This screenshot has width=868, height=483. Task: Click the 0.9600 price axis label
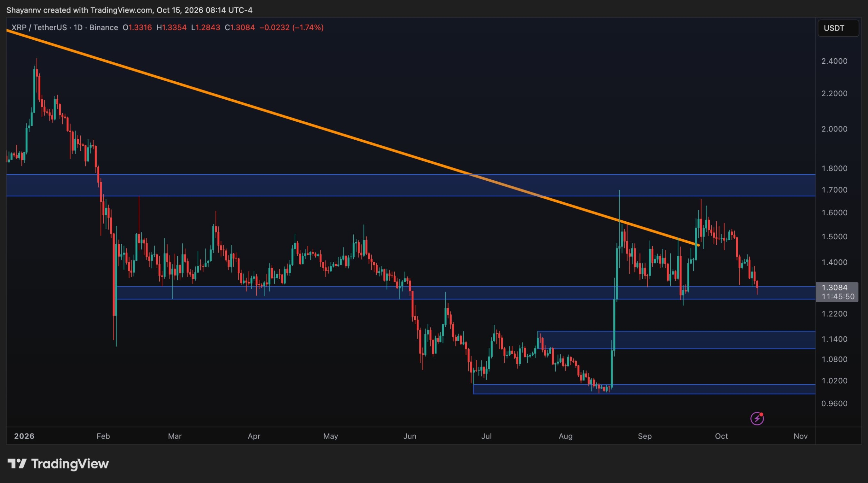click(834, 403)
